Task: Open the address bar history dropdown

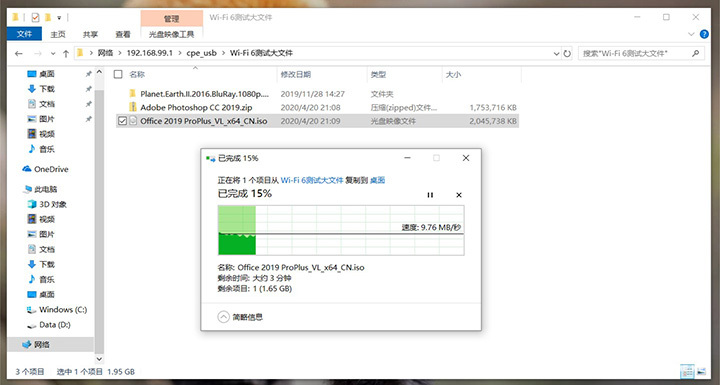Action: [x=557, y=53]
